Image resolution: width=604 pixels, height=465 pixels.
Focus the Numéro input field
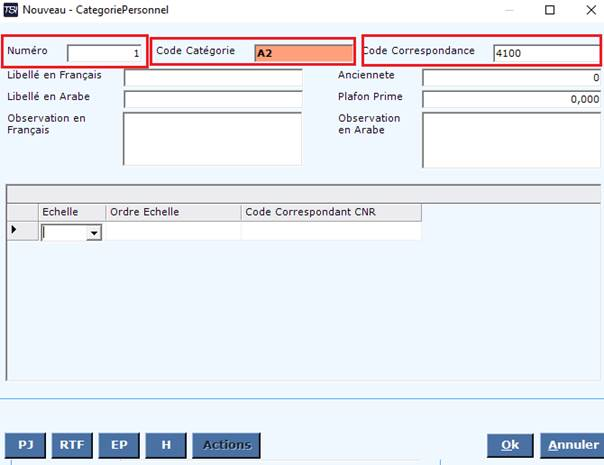tap(104, 52)
